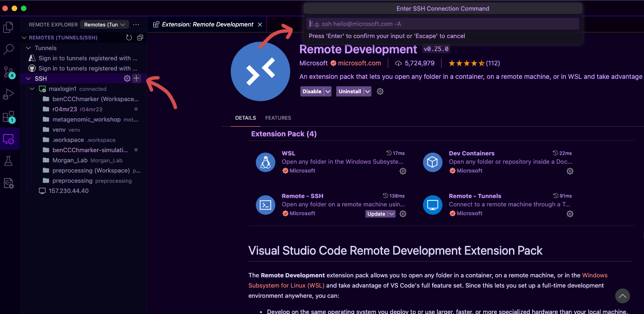The image size is (644, 314).
Task: Open the Remote - Tunnels extension title
Action: point(475,196)
